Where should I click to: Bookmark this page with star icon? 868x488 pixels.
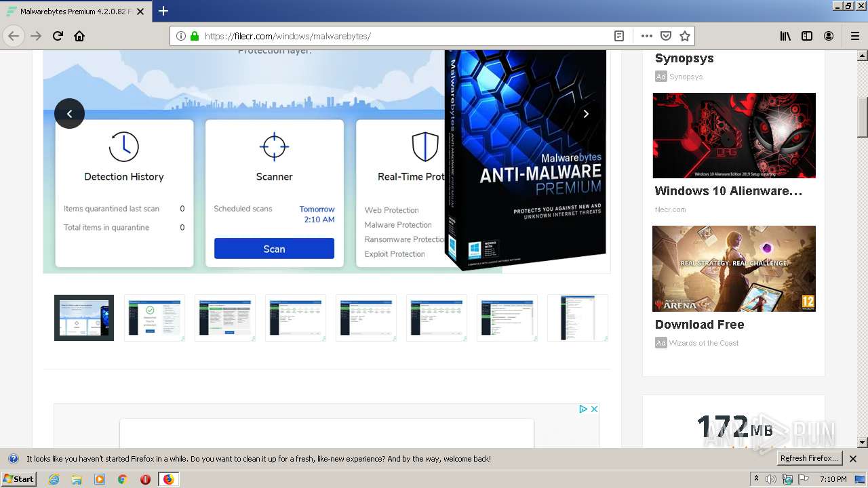[685, 36]
